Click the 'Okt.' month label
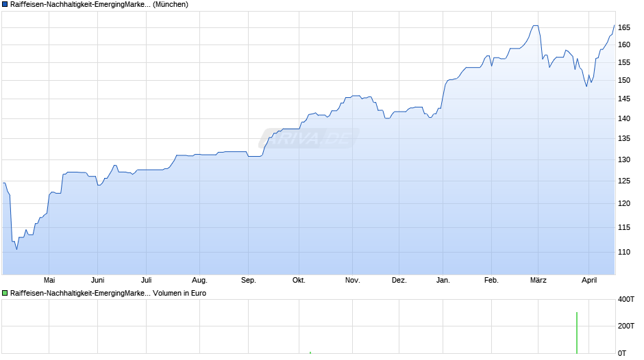This screenshot has height=360, width=644. point(299,280)
